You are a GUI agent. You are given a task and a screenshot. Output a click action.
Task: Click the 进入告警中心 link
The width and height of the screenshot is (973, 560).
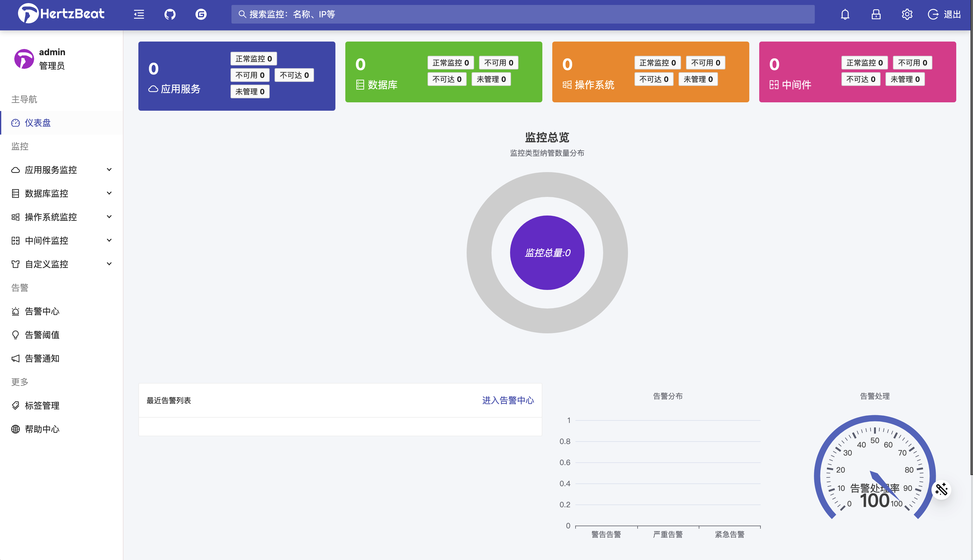(x=508, y=400)
